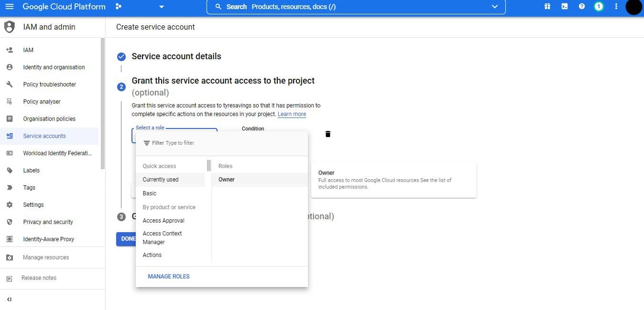Select Access Approval category
644x310 pixels.
pyautogui.click(x=164, y=221)
